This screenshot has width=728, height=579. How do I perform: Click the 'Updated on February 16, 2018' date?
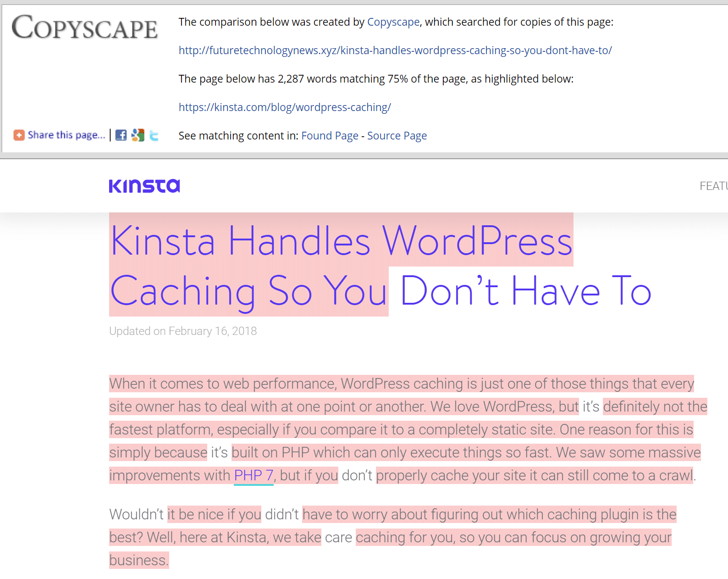(x=183, y=331)
